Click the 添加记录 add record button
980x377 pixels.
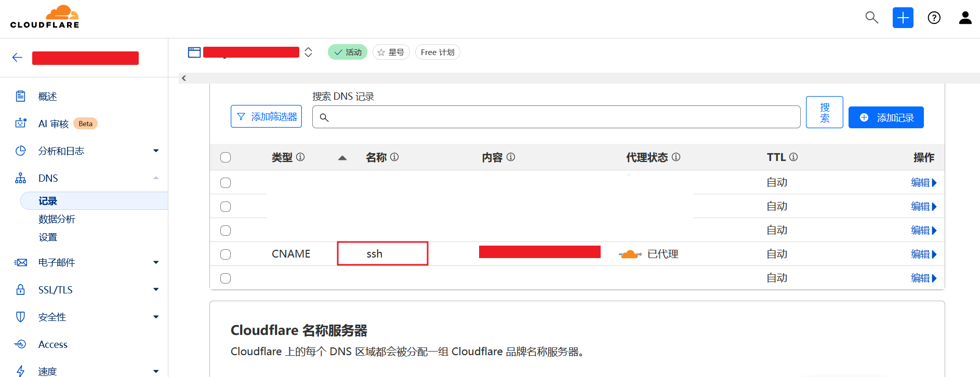tap(886, 117)
